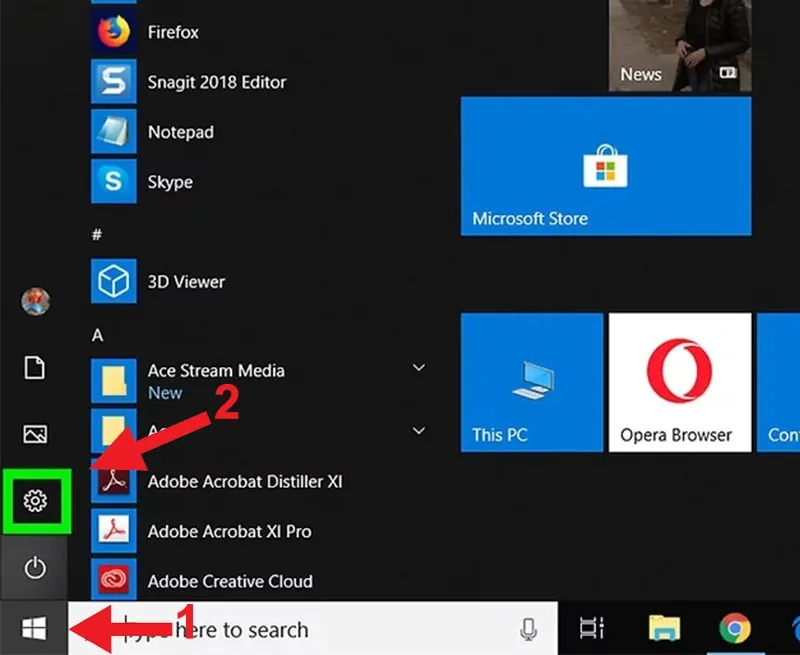Click the News live tile
Screen dimensions: 800x655
tap(679, 45)
